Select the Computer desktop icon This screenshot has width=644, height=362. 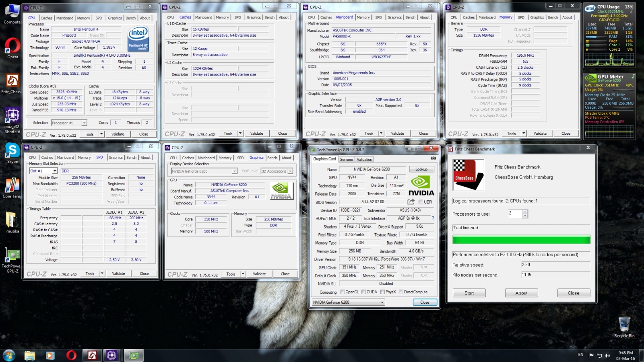12,14
